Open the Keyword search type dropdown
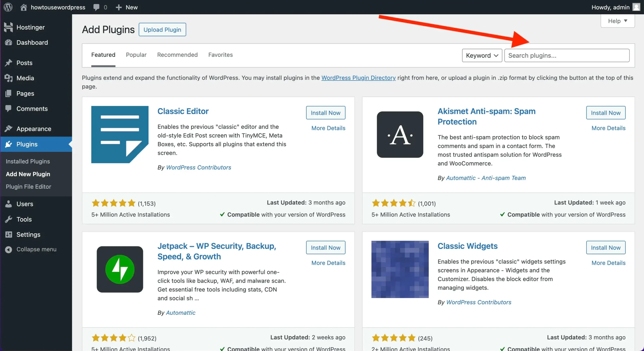Screen dimensions: 644x351 coord(482,55)
